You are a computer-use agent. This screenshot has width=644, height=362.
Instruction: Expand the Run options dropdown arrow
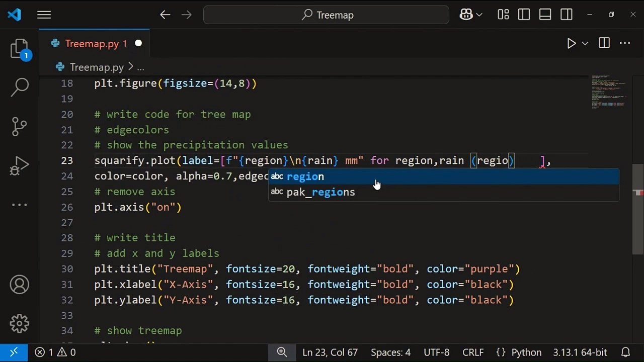(x=585, y=44)
